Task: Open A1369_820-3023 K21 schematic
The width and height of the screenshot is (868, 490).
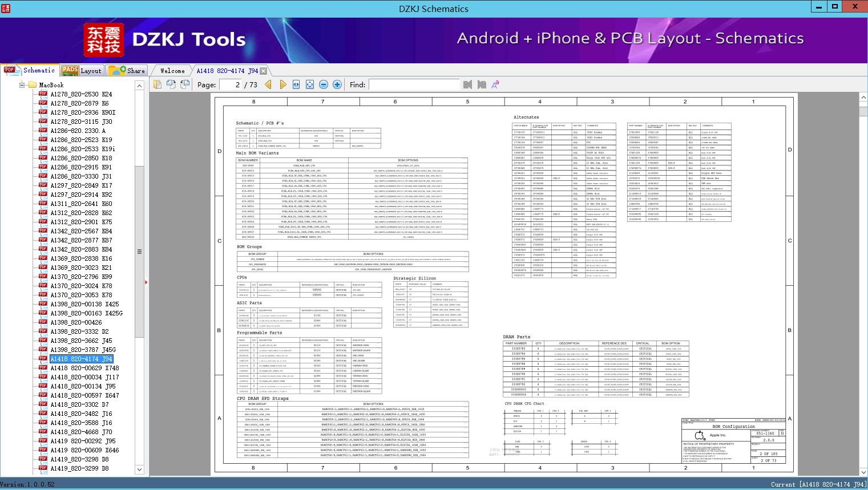Action: 81,268
